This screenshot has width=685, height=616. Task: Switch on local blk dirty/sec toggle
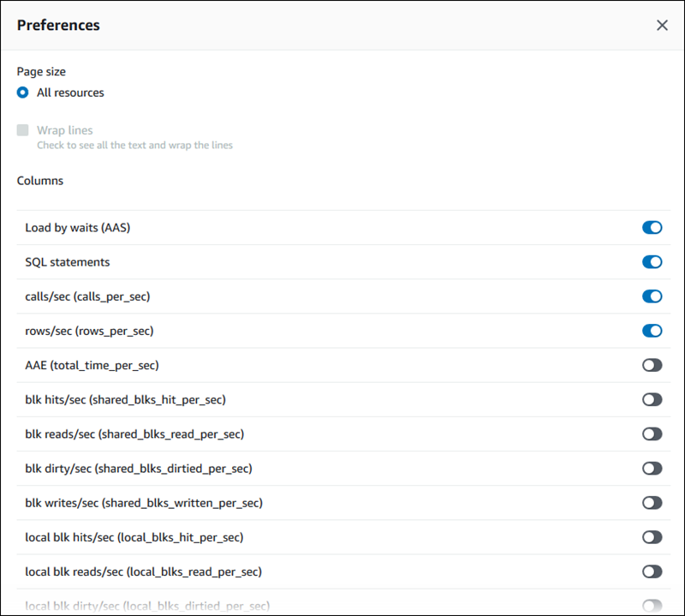(x=652, y=606)
